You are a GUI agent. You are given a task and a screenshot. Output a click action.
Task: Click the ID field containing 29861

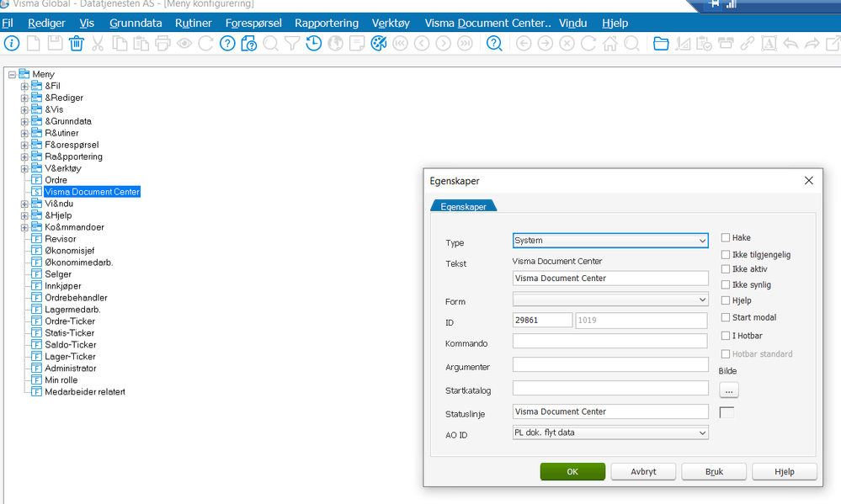coord(542,320)
